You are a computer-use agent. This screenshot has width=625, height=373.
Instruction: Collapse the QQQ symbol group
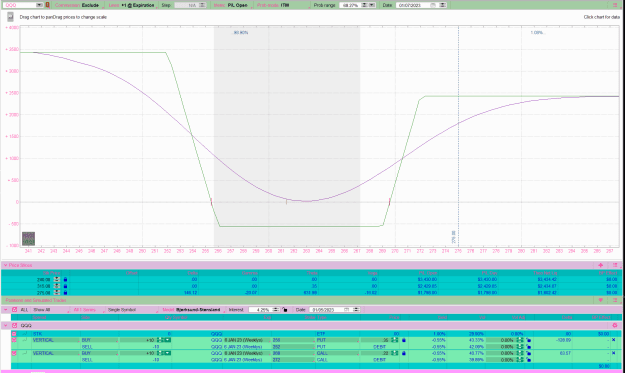click(6, 326)
